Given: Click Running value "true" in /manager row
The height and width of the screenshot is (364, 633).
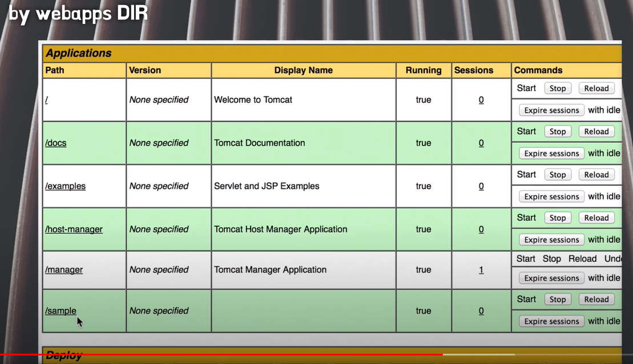Looking at the screenshot, I should (x=424, y=269).
